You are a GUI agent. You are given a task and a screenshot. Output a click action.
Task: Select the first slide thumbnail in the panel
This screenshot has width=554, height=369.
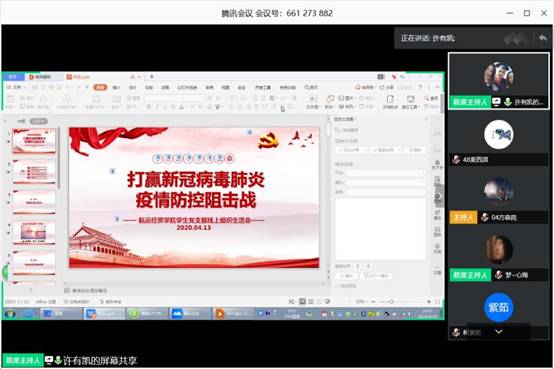34,141
